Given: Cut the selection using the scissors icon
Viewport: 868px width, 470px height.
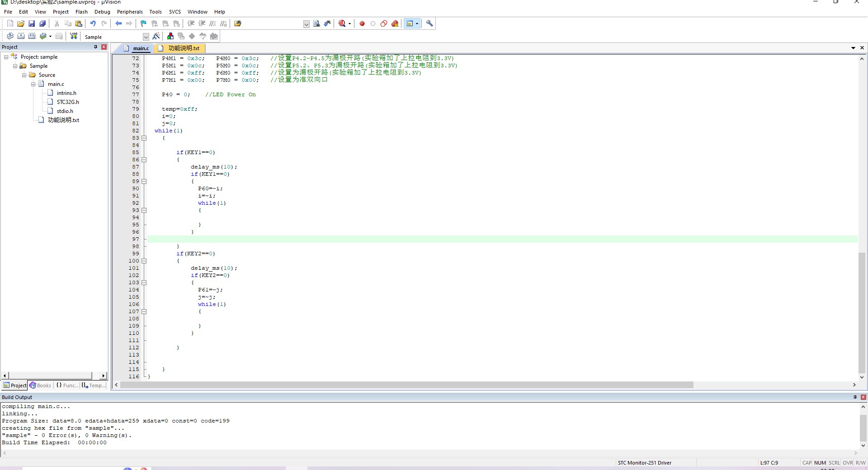Looking at the screenshot, I should coord(57,23).
